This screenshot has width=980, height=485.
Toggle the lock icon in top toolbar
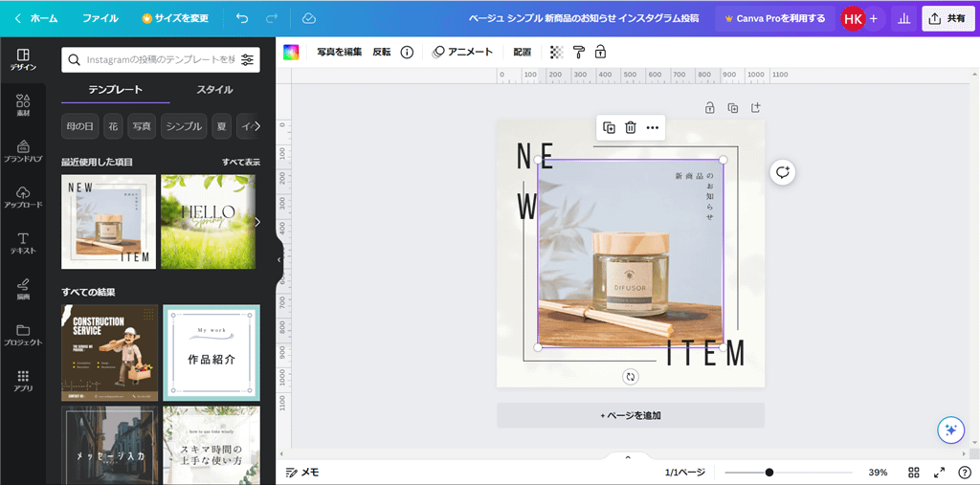[600, 52]
